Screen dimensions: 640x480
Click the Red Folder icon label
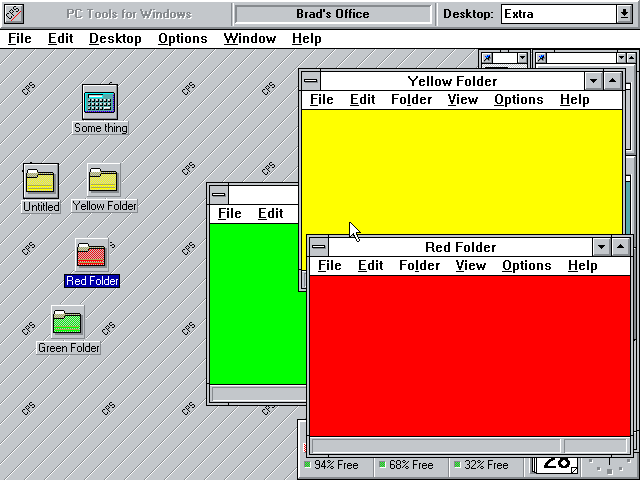coord(92,281)
